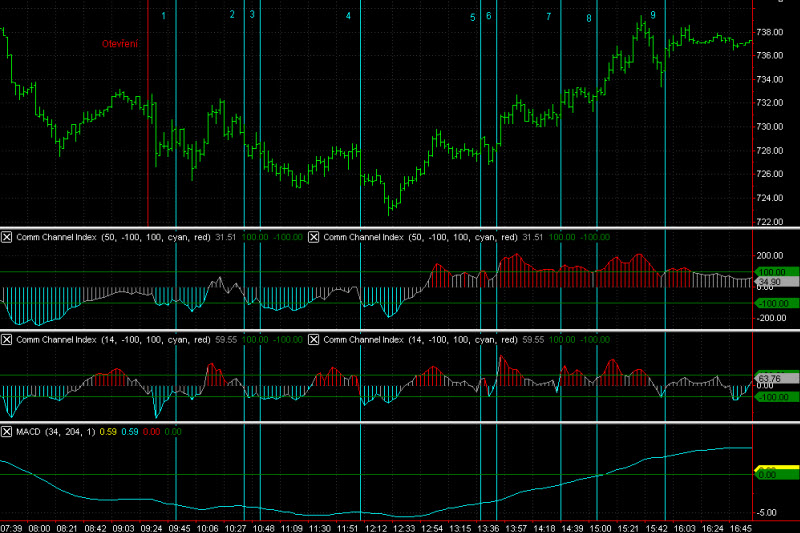Click the 15:42 time axis label
Viewport: 800px width, 533px height.
point(657,528)
